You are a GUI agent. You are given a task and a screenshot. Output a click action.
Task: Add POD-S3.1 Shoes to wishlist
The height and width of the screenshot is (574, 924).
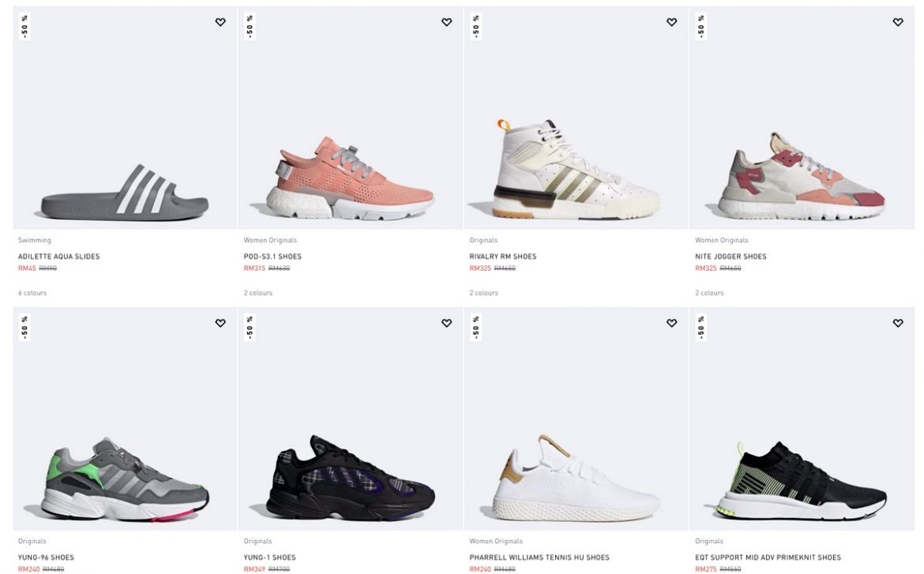tap(447, 22)
